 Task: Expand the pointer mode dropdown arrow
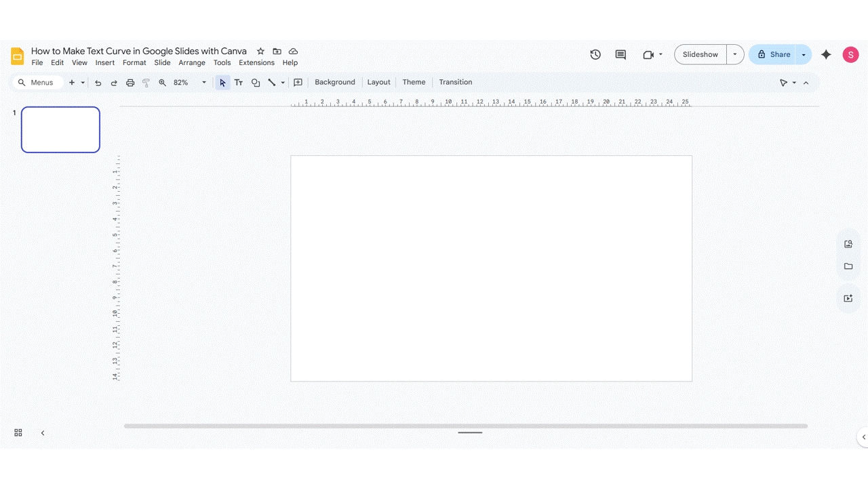click(794, 83)
